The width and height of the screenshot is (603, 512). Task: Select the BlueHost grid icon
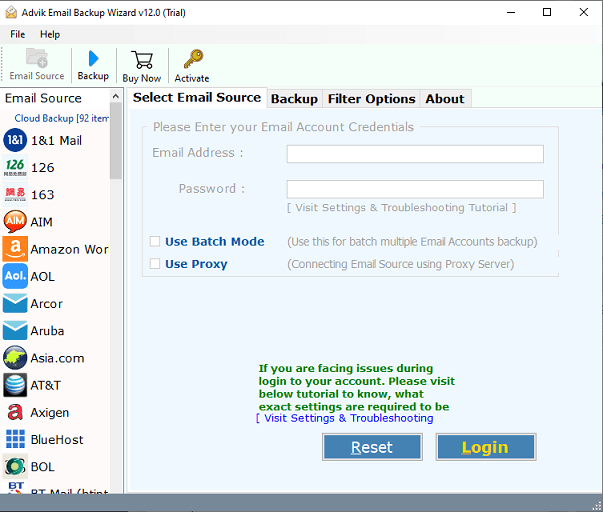[x=15, y=439]
